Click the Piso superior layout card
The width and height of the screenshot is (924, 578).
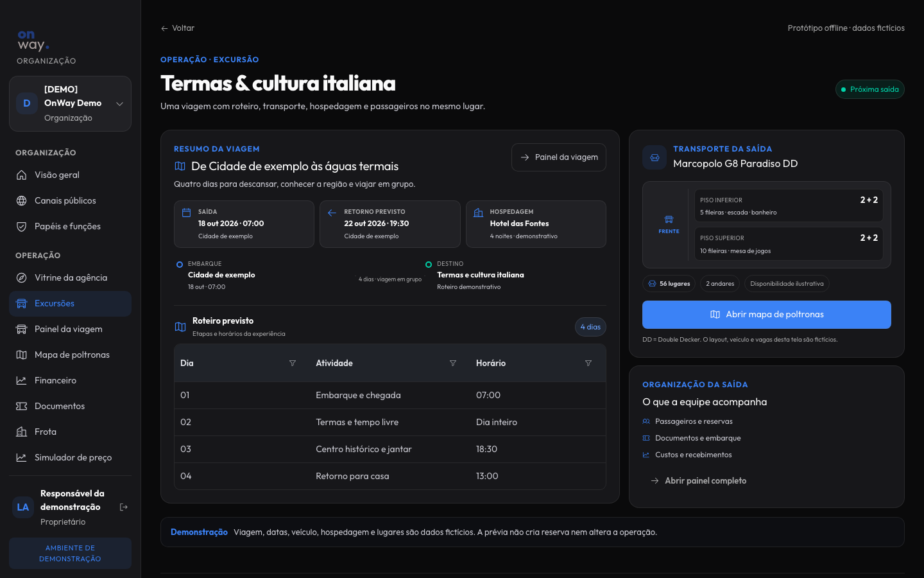pyautogui.click(x=789, y=244)
